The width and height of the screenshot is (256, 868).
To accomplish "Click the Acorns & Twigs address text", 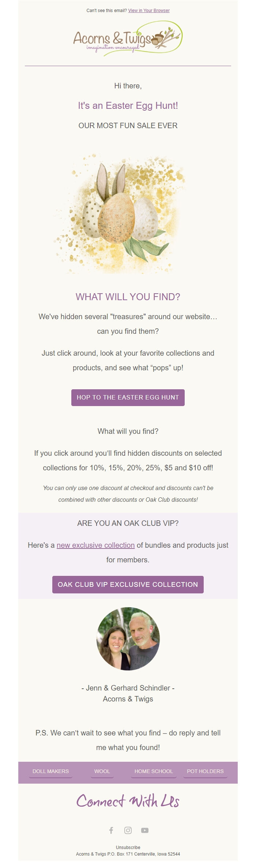I will (x=128, y=854).
